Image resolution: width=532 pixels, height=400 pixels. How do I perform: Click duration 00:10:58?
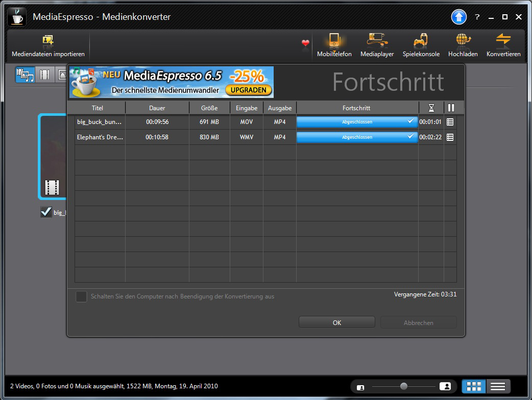coord(157,137)
